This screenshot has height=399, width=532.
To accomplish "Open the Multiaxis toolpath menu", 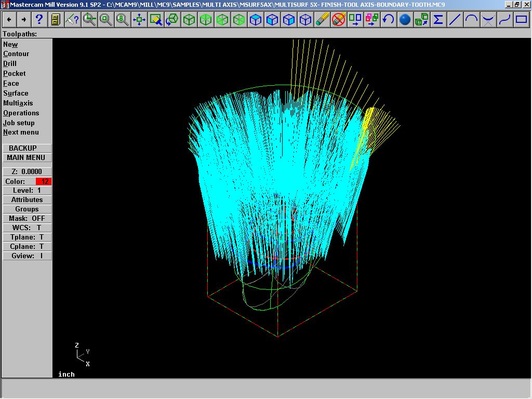I will [18, 103].
